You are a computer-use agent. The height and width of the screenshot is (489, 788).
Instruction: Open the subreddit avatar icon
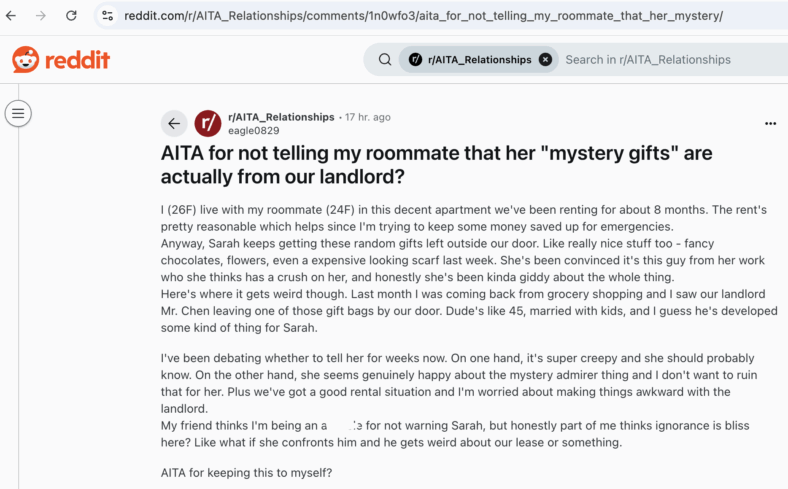tap(208, 123)
